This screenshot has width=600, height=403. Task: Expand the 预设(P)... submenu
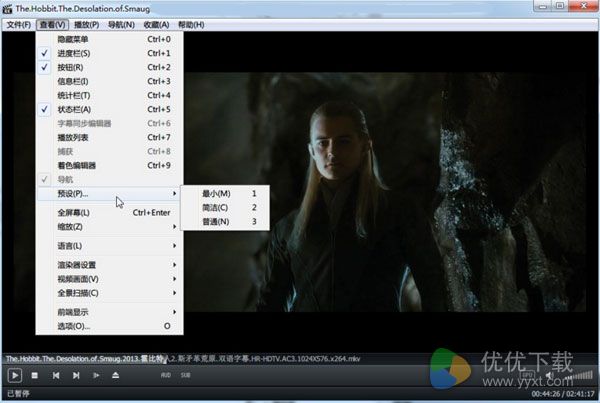[109, 194]
